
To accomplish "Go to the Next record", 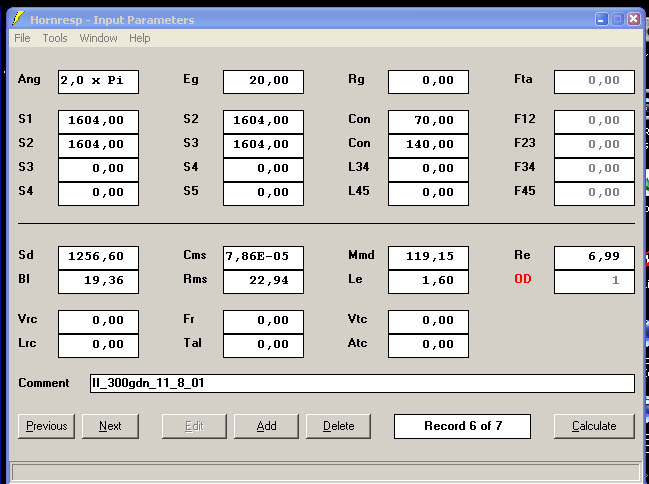I will 110,426.
